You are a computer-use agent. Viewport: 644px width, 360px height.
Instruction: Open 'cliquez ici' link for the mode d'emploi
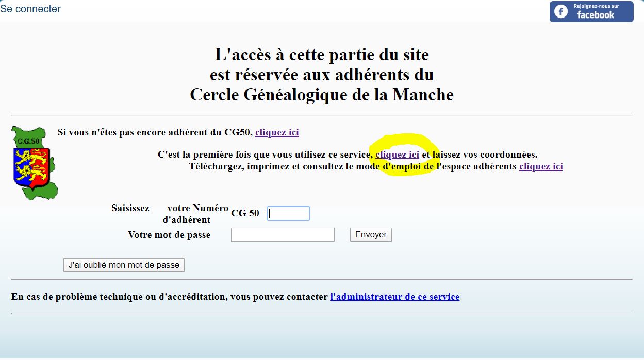pyautogui.click(x=541, y=166)
